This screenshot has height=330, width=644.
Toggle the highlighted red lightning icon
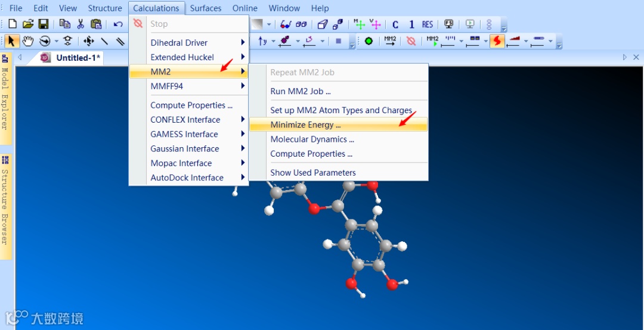[497, 41]
